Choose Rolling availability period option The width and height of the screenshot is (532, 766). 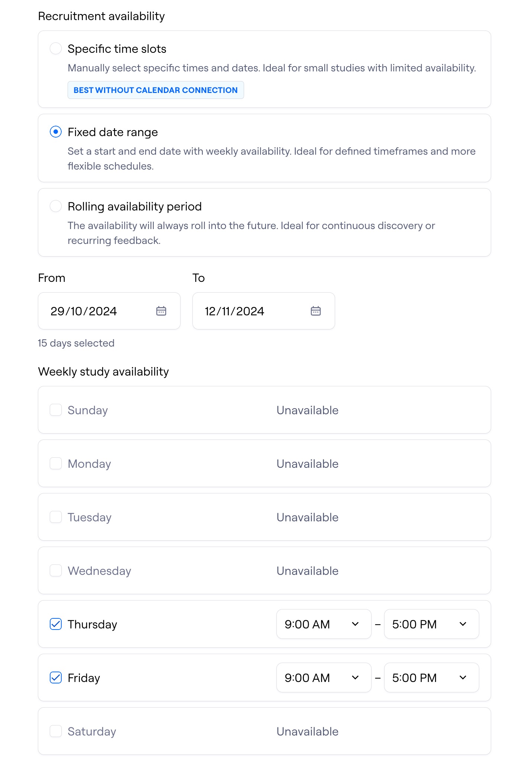(x=56, y=206)
